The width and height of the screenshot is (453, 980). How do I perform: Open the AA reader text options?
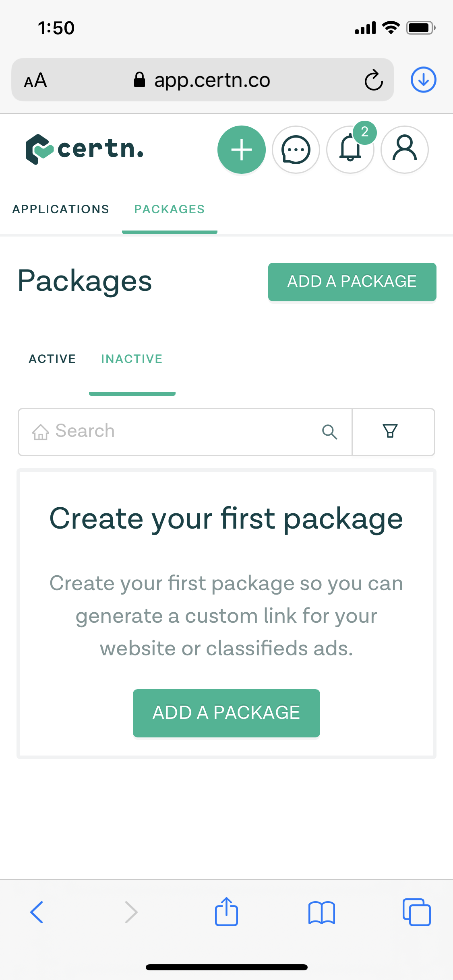[35, 80]
